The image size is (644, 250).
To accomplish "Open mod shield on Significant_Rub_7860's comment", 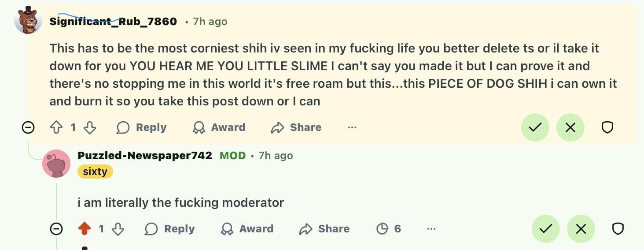I will tap(607, 128).
